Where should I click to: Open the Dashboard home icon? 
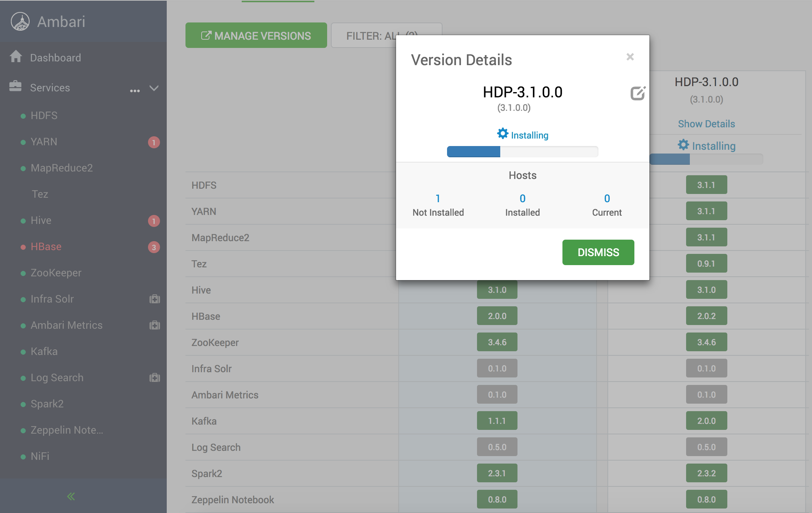16,57
